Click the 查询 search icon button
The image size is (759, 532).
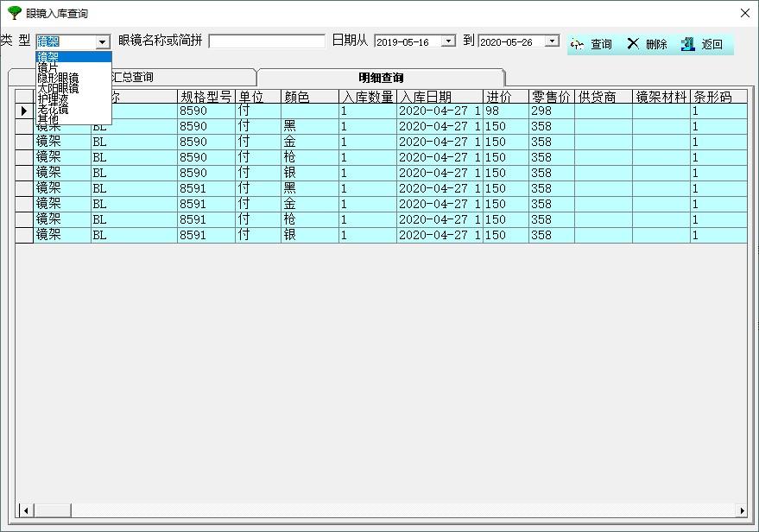tap(577, 44)
